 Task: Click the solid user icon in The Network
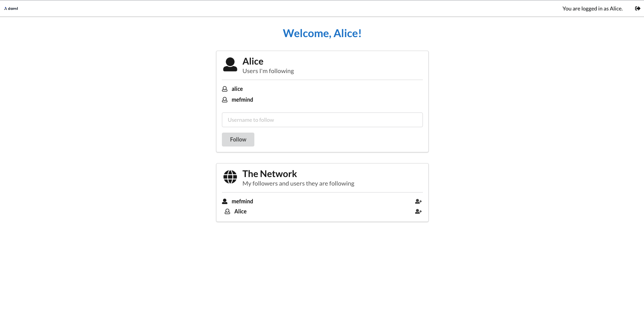225,201
